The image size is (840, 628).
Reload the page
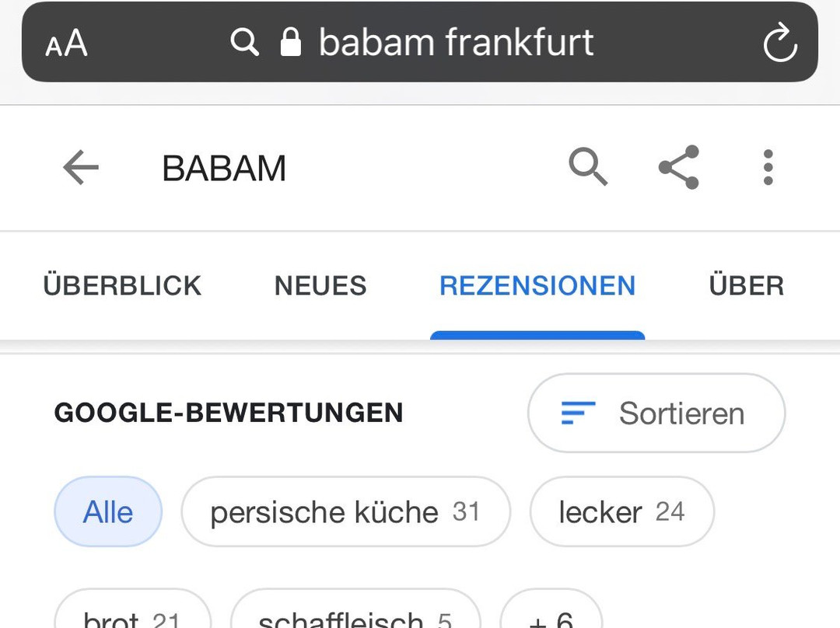(x=779, y=44)
